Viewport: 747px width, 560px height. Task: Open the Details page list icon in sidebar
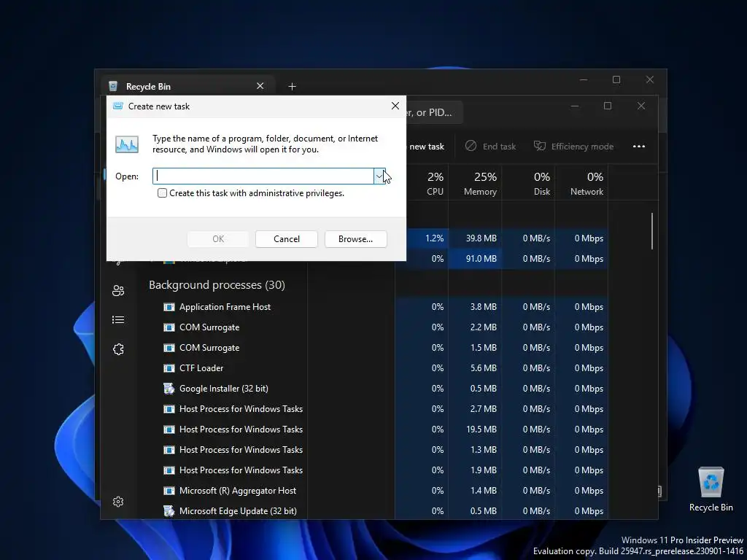tap(118, 320)
